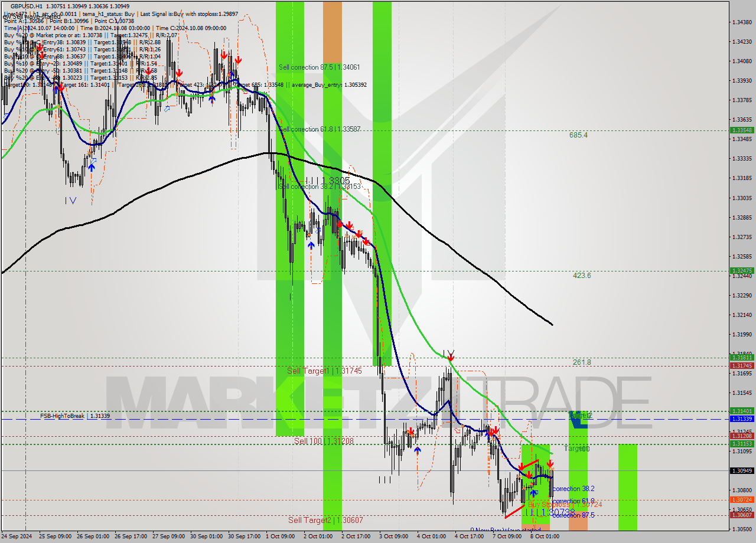The width and height of the screenshot is (756, 543).
Task: Select 'Sell correction 87.5 | 1.34061' label
Action: tap(319, 67)
